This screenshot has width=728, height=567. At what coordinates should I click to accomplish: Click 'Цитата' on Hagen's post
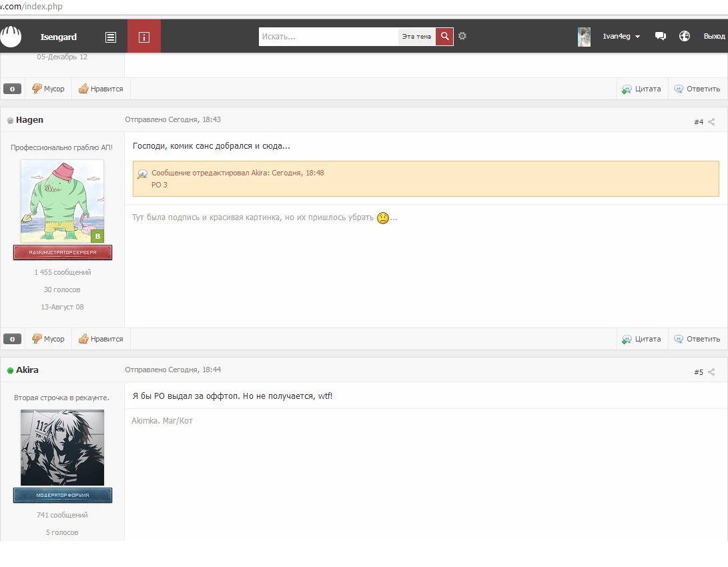641,339
